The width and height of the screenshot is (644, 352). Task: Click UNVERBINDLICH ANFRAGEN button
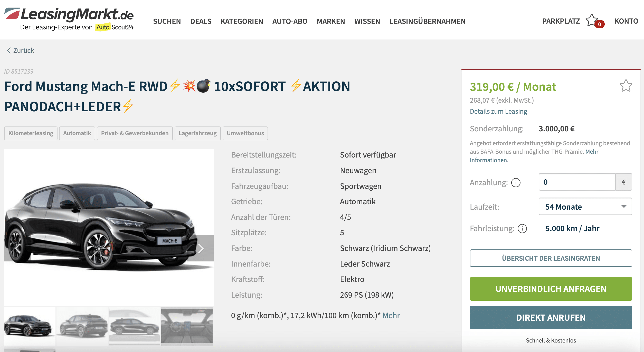pyautogui.click(x=551, y=289)
